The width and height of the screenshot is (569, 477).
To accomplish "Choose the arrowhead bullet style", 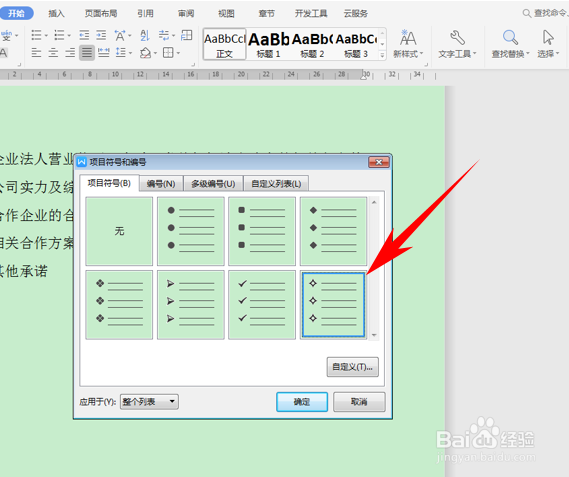I will pos(191,305).
